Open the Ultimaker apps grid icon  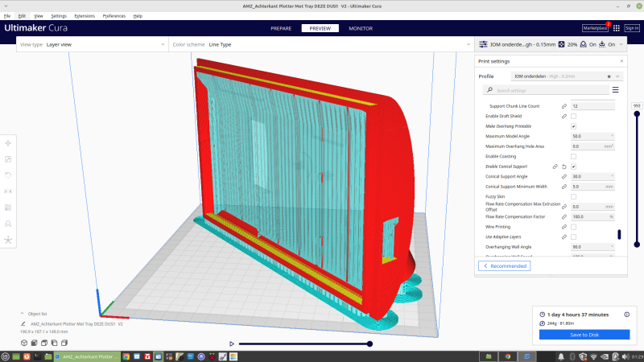617,28
